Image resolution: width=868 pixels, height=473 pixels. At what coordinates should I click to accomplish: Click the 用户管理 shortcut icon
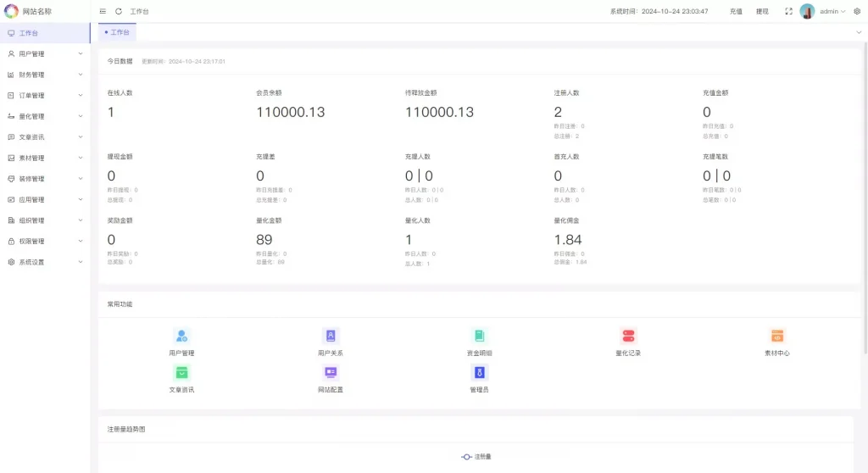181,336
